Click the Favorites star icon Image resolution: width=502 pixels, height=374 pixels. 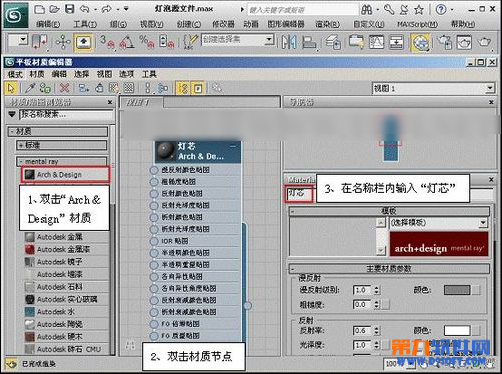(419, 9)
